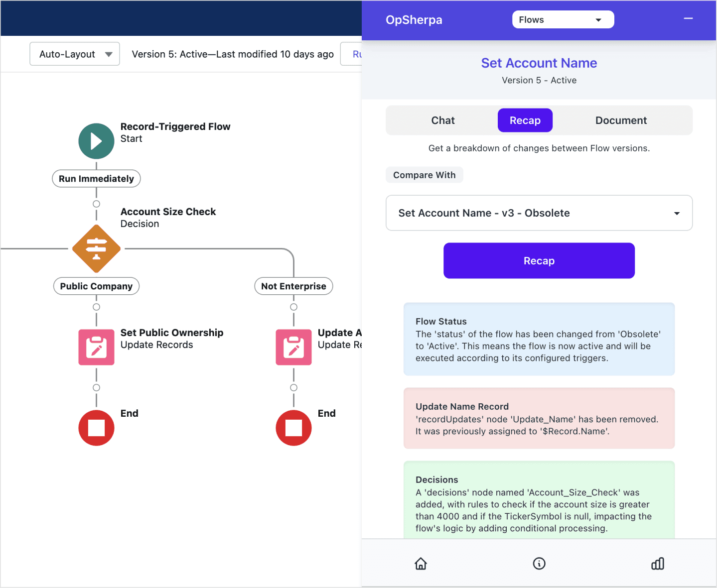The width and height of the screenshot is (717, 588).
Task: Click the OpSherpa logo text
Action: (414, 20)
